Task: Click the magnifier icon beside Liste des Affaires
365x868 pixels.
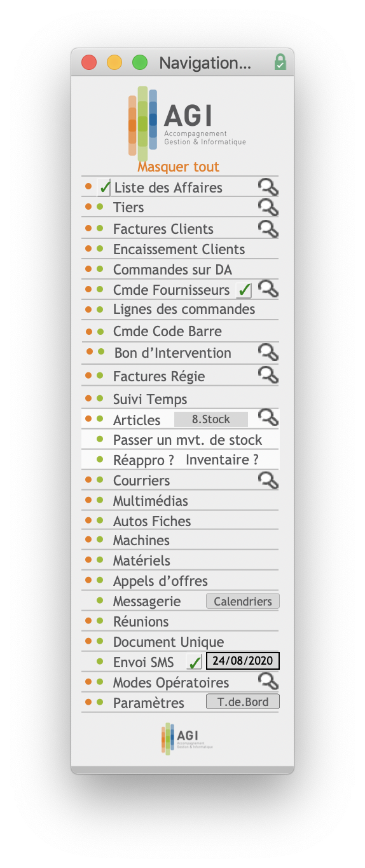Action: (268, 187)
